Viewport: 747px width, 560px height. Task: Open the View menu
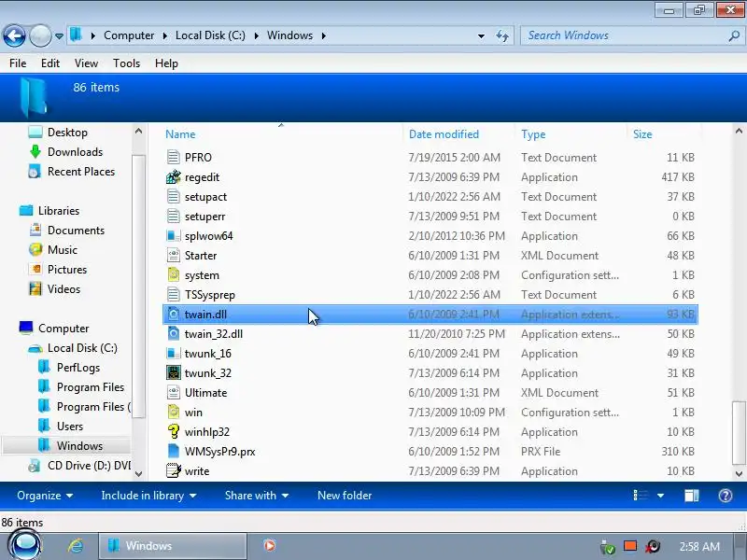pos(86,63)
